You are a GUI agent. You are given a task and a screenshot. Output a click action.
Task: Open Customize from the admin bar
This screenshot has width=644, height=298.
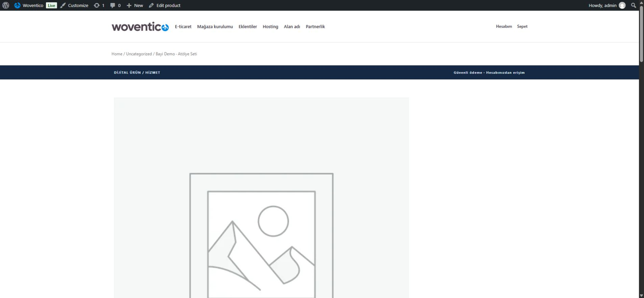coord(74,6)
